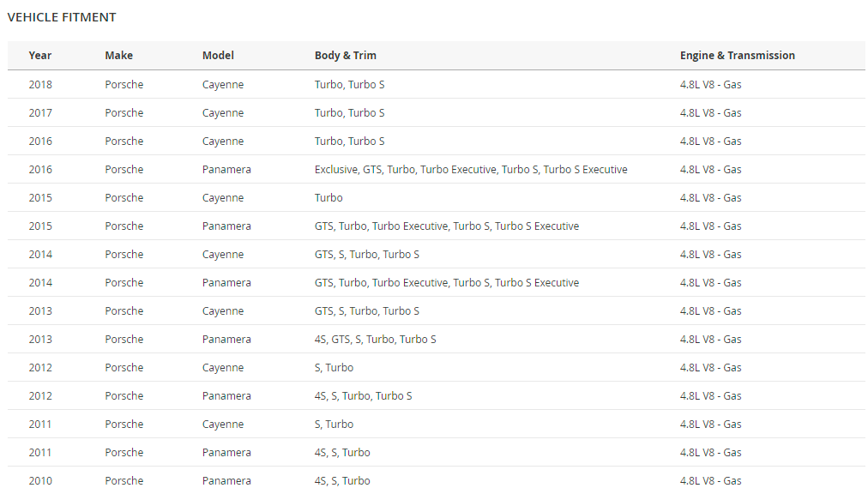This screenshot has width=868, height=494.
Task: Select the 2015 Cayenne Turbo trim cell
Action: pos(329,198)
